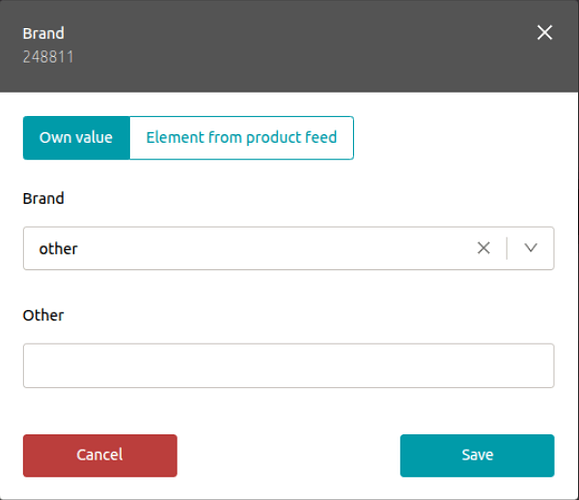Dismiss the dialog using the header X
579x500 pixels.
tap(544, 32)
